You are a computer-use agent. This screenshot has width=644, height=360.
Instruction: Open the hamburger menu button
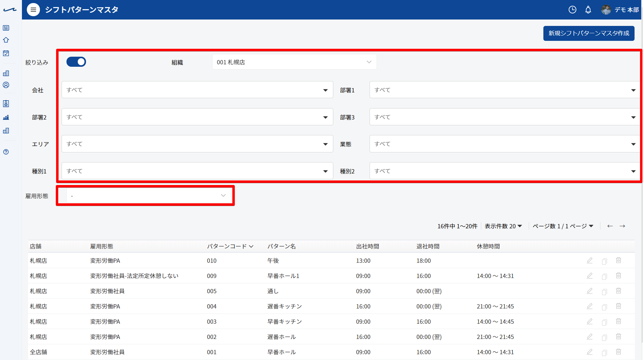(33, 10)
